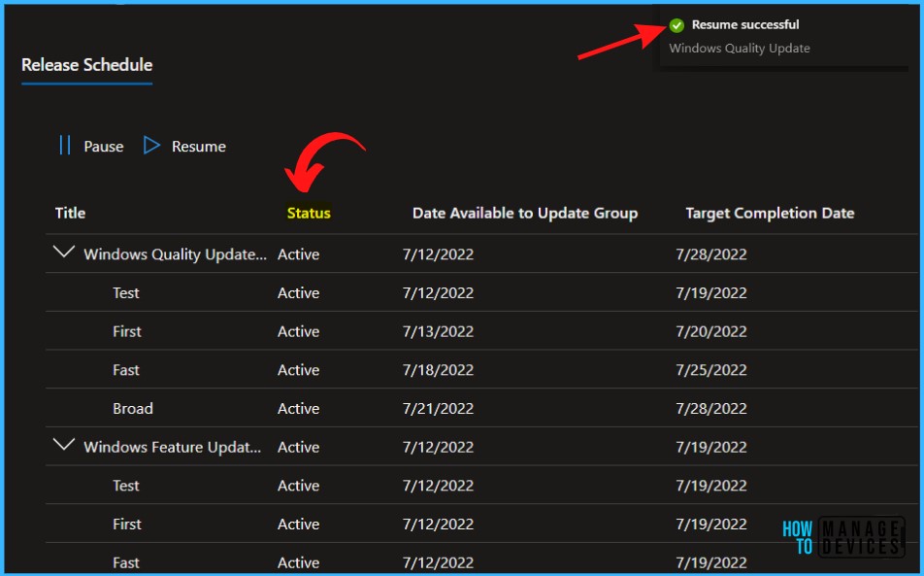Click Active status of Windows Quality Update row
Viewport: 924px width, 576px height.
[299, 254]
